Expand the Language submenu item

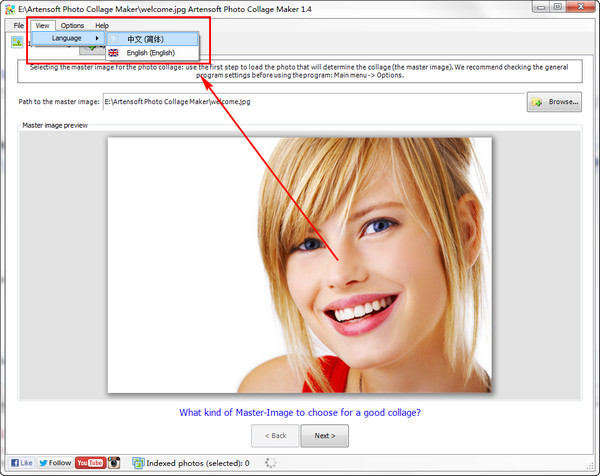[x=68, y=38]
